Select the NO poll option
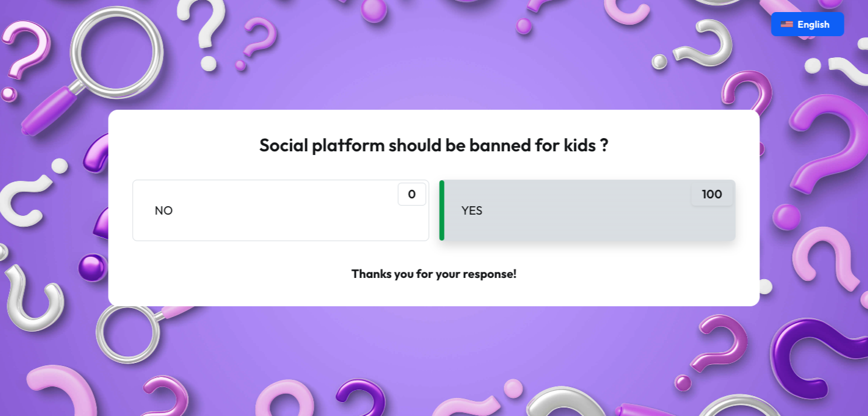Screen dimensions: 868x416 (280, 210)
